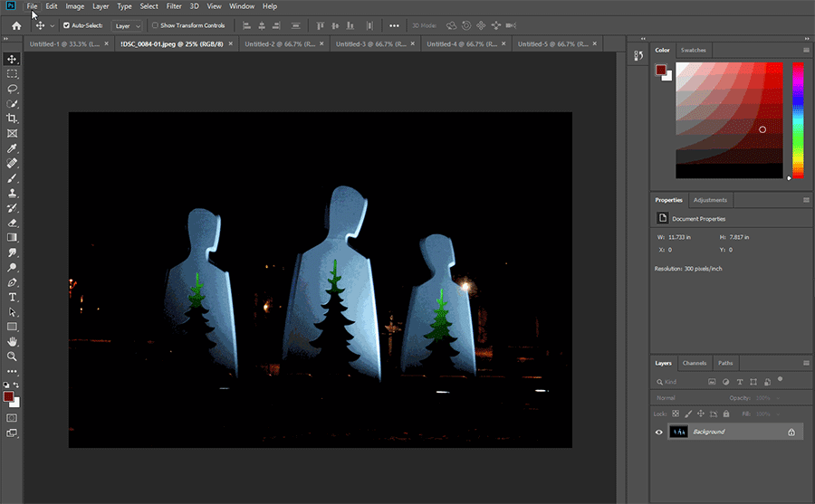This screenshot has height=504, width=815.
Task: Open the Filter menu
Action: (174, 6)
